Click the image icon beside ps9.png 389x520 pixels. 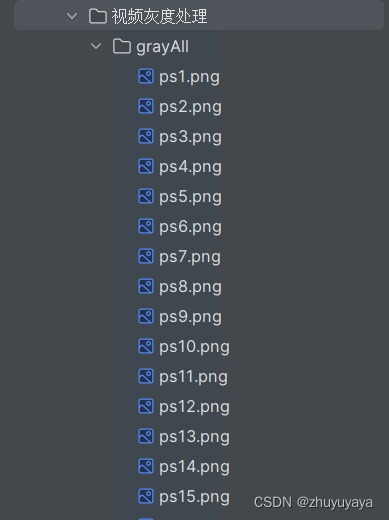(x=146, y=316)
